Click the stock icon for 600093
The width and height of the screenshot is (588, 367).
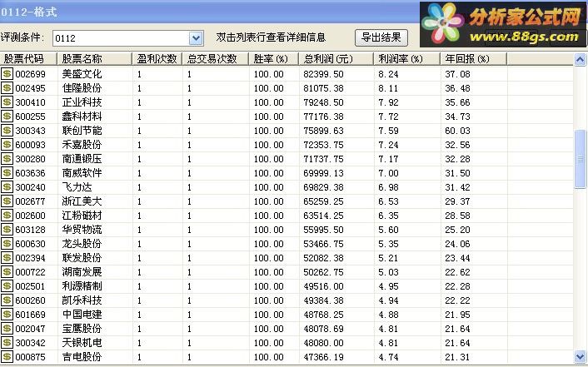click(7, 145)
